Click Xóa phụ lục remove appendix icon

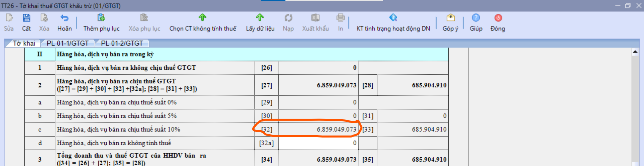144,18
